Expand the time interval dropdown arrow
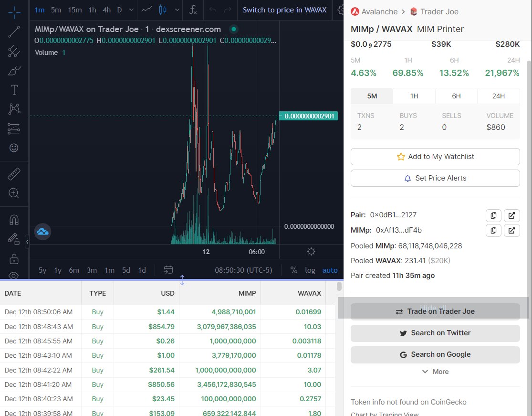Screen dimensions: 532x416 [x=131, y=10]
